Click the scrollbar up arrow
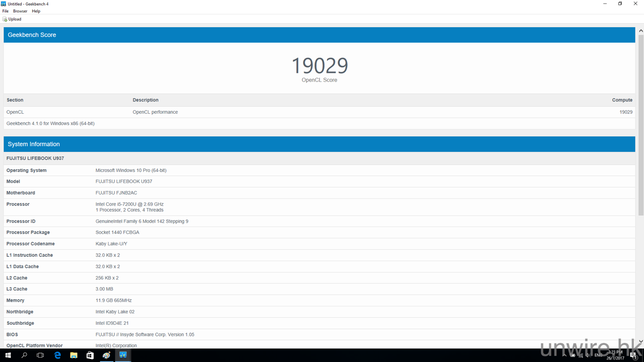644x362 pixels. pos(640,31)
